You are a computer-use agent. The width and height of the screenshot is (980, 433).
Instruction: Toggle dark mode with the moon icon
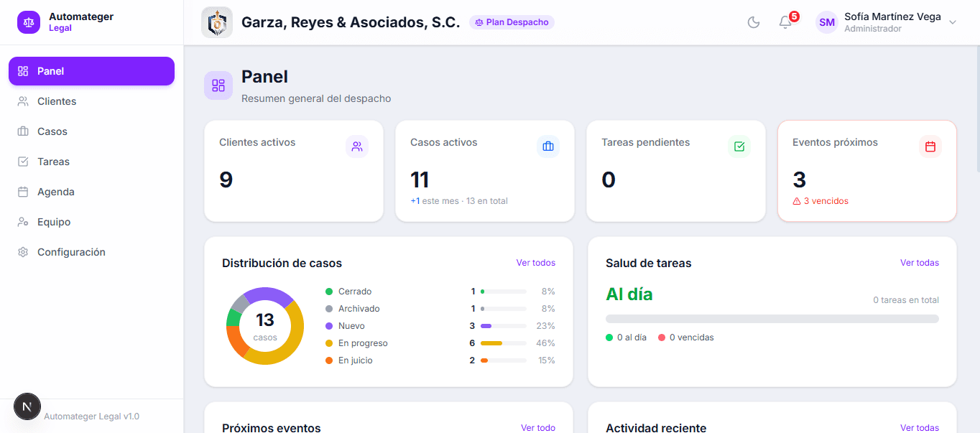753,22
